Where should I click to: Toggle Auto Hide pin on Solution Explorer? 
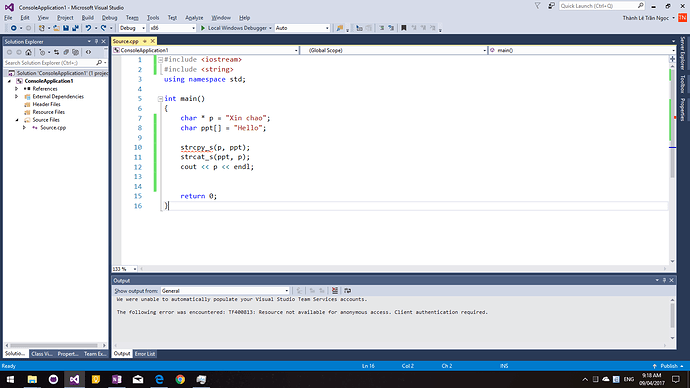click(x=96, y=42)
